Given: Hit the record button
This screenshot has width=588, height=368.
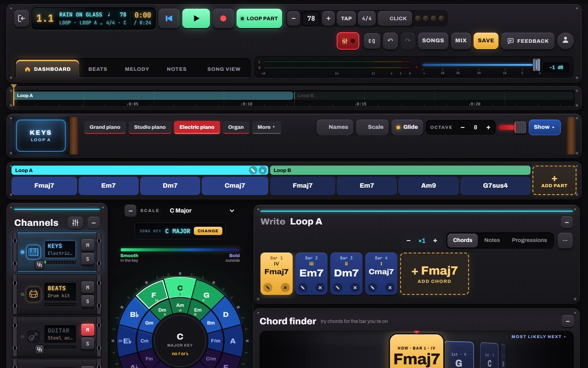Looking at the screenshot, I should point(223,18).
